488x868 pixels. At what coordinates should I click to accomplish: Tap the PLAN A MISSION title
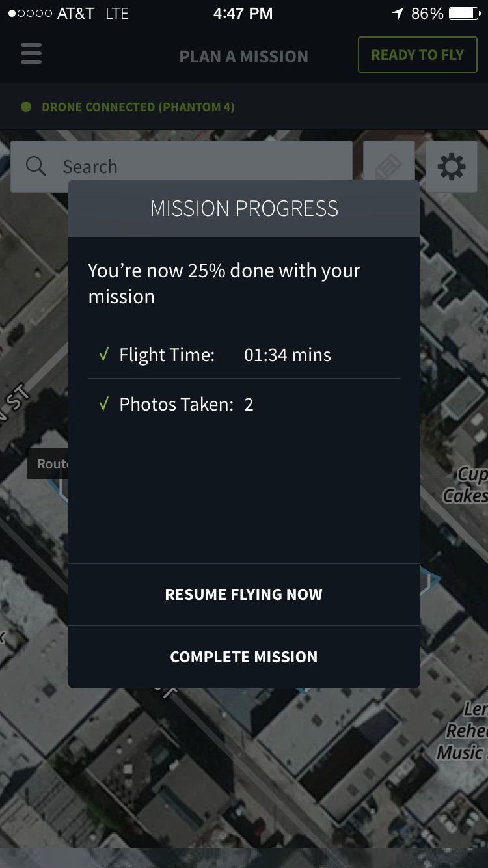(x=244, y=57)
